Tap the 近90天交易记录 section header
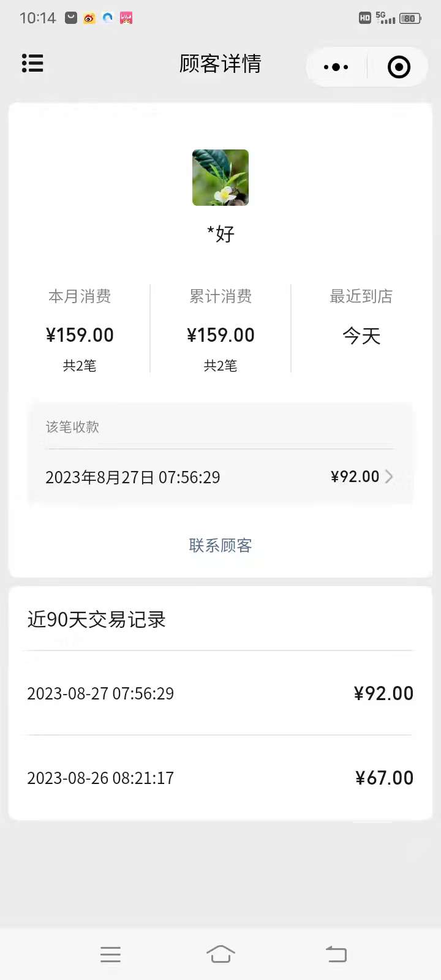Image resolution: width=441 pixels, height=980 pixels. point(97,619)
